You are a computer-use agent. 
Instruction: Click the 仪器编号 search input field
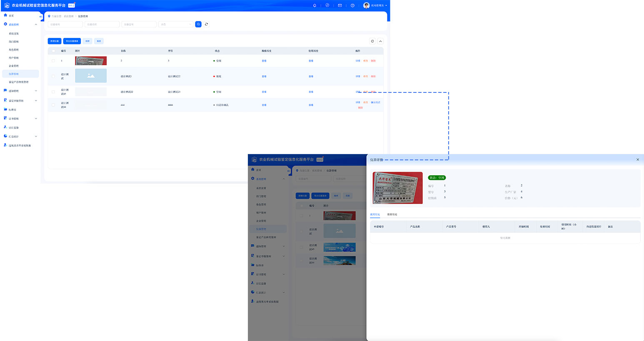click(65, 25)
